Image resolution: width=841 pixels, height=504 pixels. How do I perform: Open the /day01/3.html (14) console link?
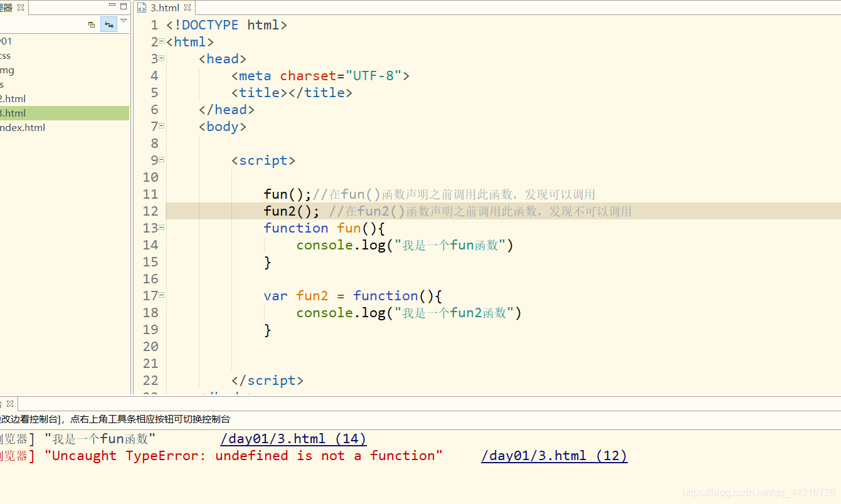coord(294,439)
